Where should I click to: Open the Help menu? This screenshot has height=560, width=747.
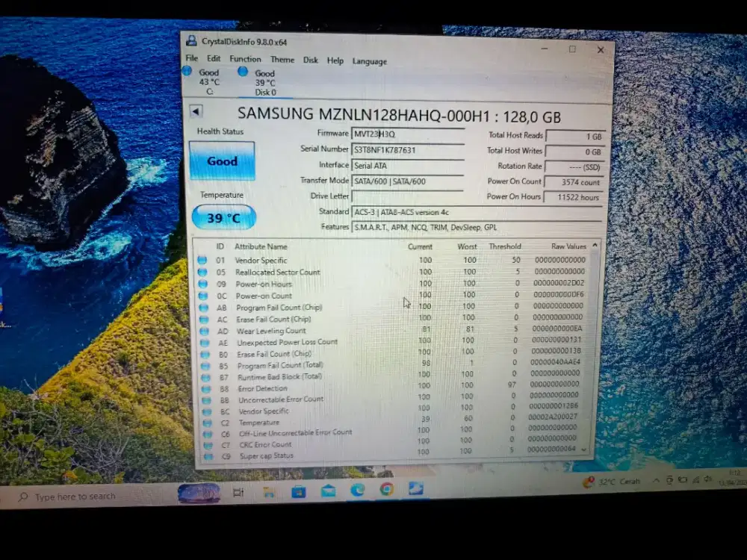coord(335,60)
